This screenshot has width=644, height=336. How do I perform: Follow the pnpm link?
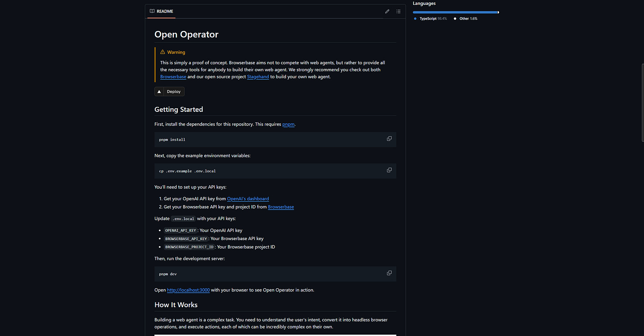point(288,124)
